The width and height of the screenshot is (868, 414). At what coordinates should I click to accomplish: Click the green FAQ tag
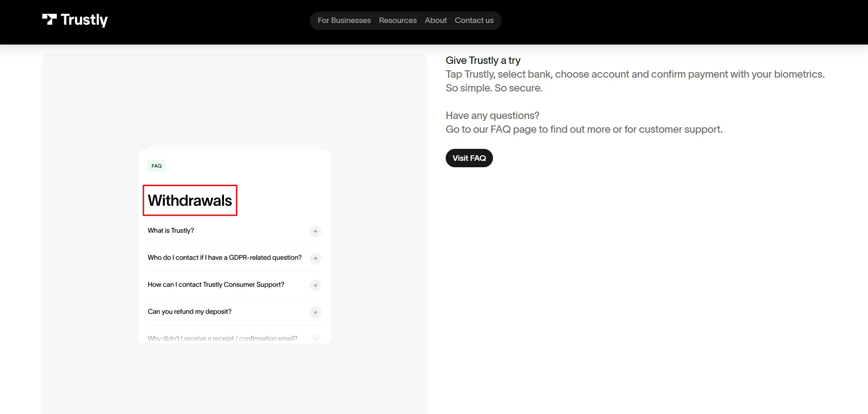click(157, 166)
